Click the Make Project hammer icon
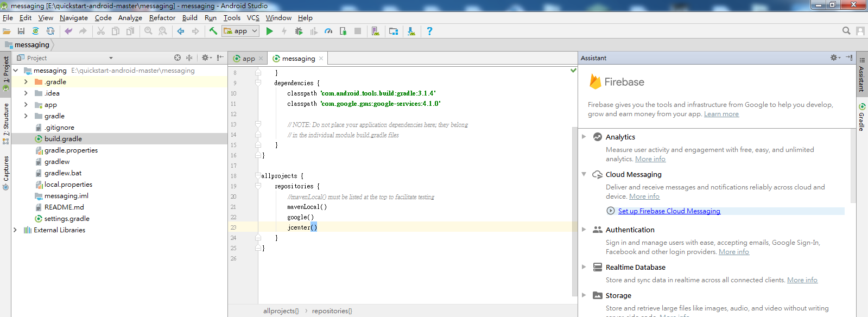The height and width of the screenshot is (317, 868). click(213, 31)
